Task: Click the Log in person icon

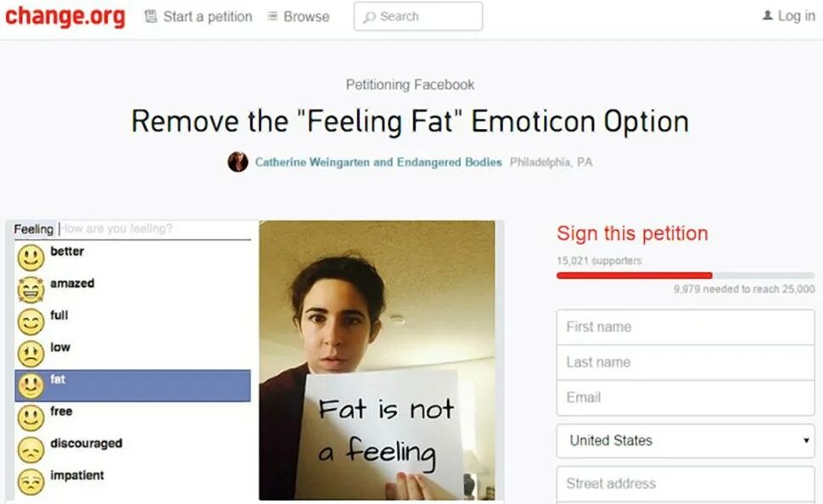Action: 767,15
